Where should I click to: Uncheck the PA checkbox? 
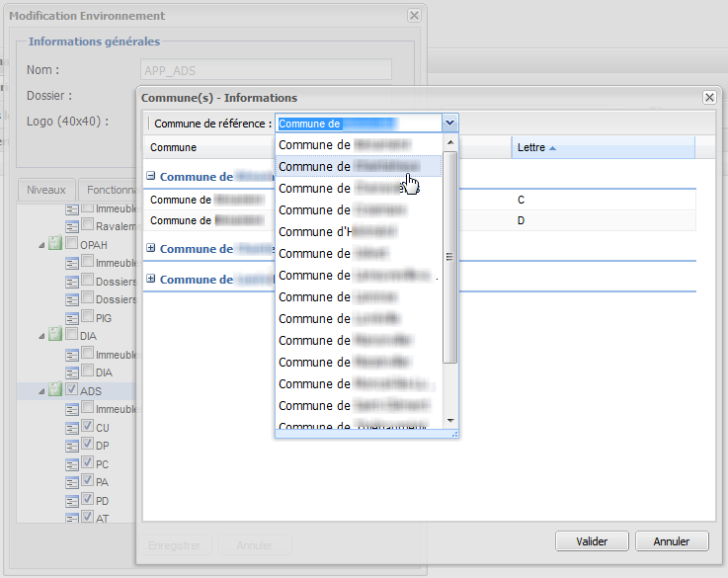pyautogui.click(x=87, y=480)
